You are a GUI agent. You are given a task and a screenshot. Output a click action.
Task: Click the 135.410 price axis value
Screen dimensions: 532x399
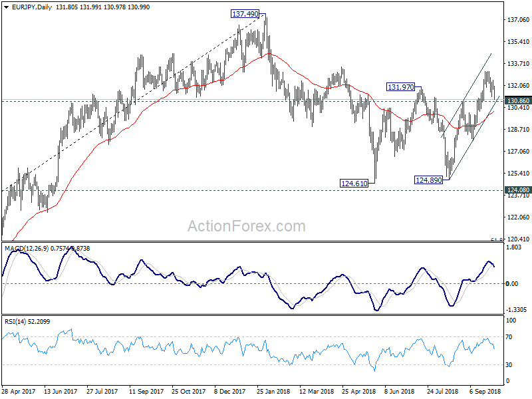518,42
